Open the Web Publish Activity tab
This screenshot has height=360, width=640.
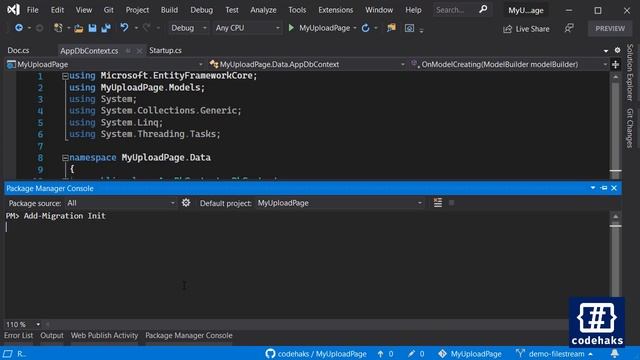104,336
